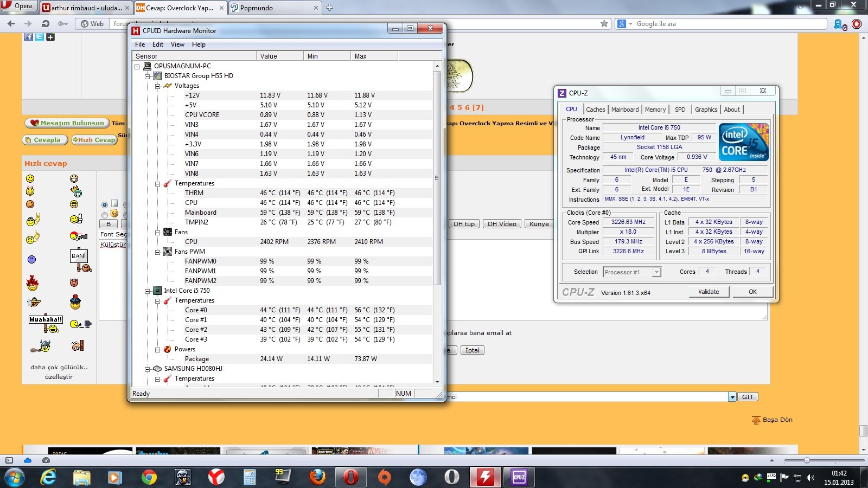Click the Cevapla reply button

coord(45,140)
